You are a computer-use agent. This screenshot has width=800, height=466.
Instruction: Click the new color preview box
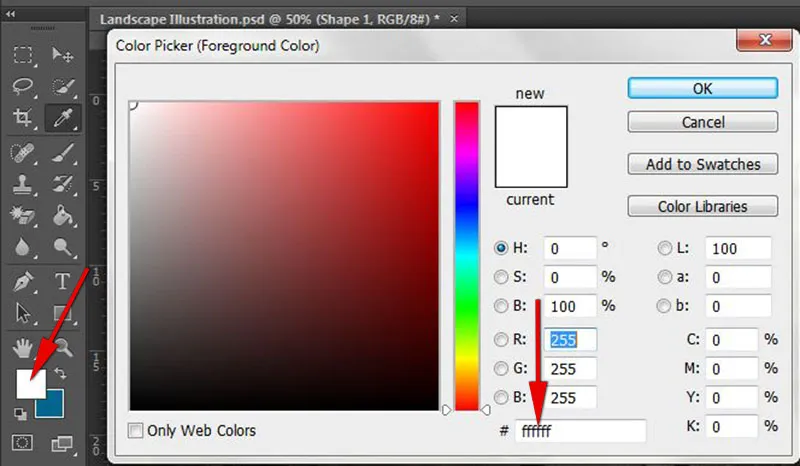point(531,127)
